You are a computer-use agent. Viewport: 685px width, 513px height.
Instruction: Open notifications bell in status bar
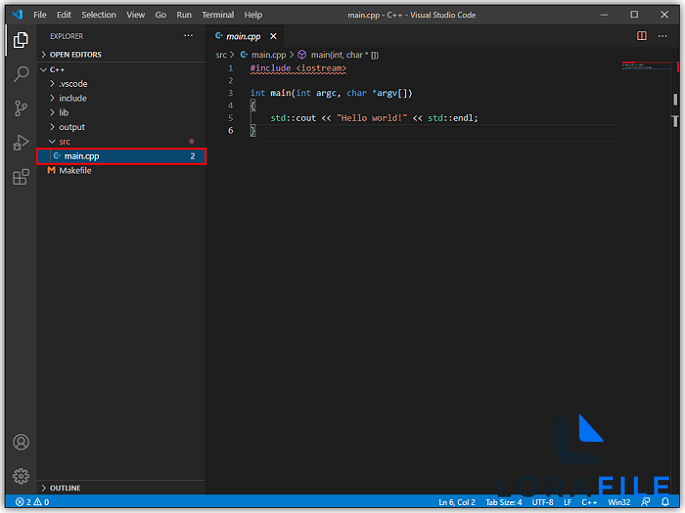pos(665,502)
